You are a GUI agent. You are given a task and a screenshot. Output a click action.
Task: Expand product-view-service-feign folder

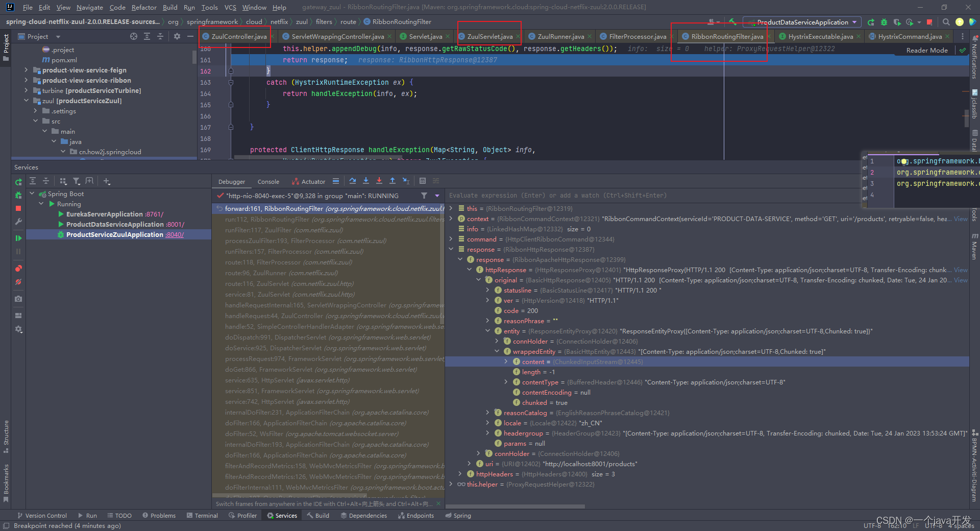pos(26,70)
